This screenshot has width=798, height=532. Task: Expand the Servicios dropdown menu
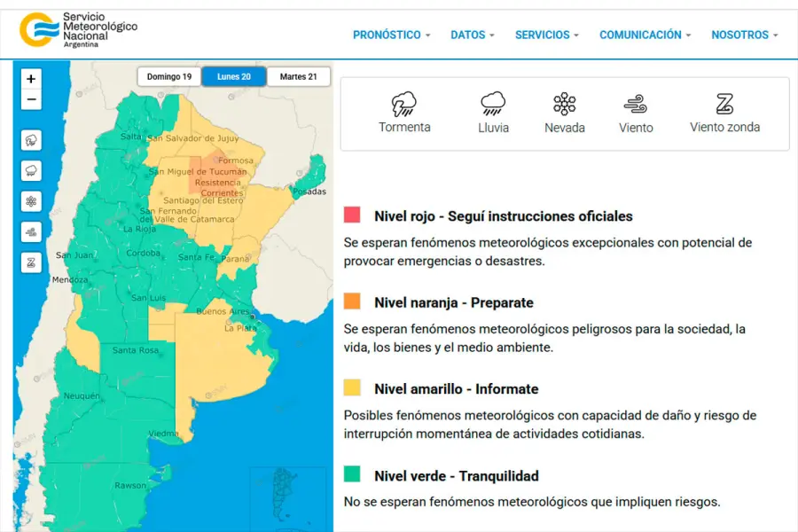[x=546, y=35]
